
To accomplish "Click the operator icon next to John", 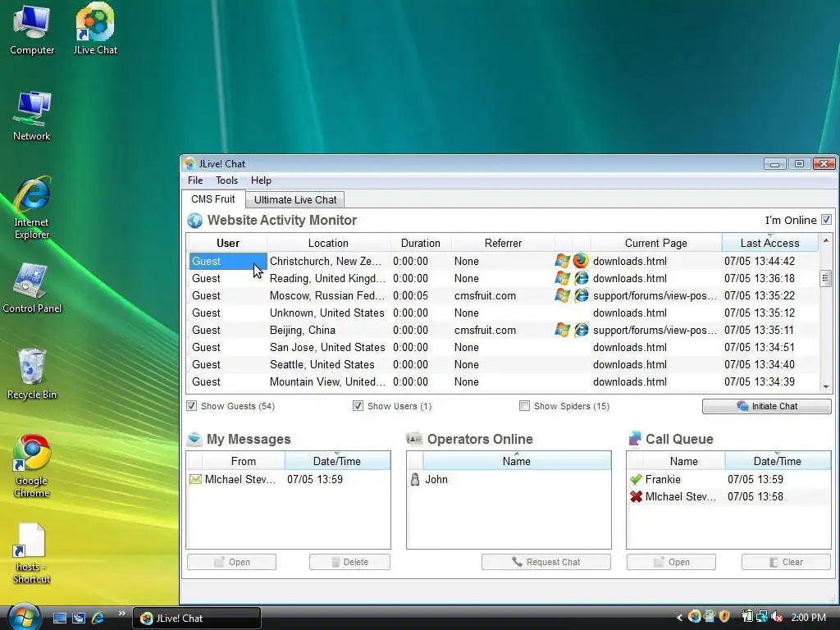I will tap(415, 479).
